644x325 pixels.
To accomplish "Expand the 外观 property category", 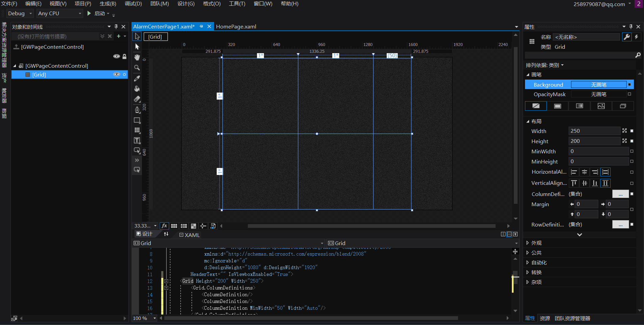I will (536, 243).
